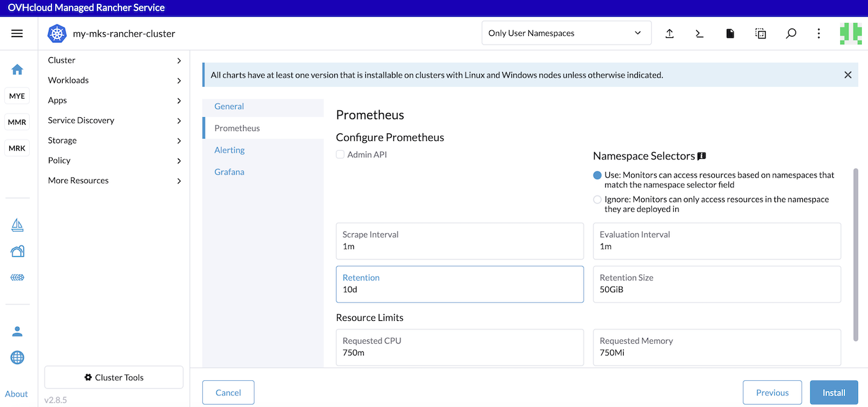The height and width of the screenshot is (407, 868).
Task: Click the Install button
Action: click(833, 392)
